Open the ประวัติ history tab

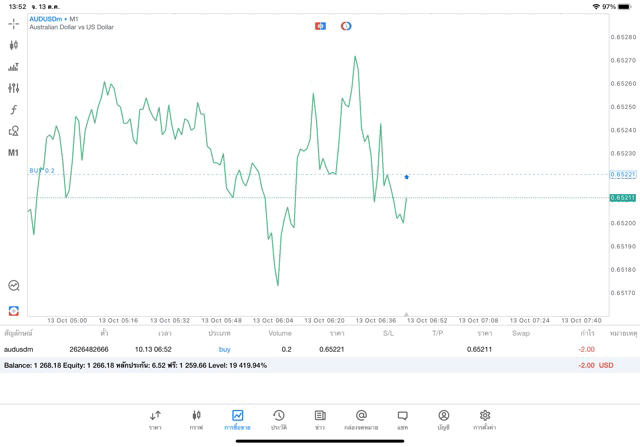tap(278, 419)
